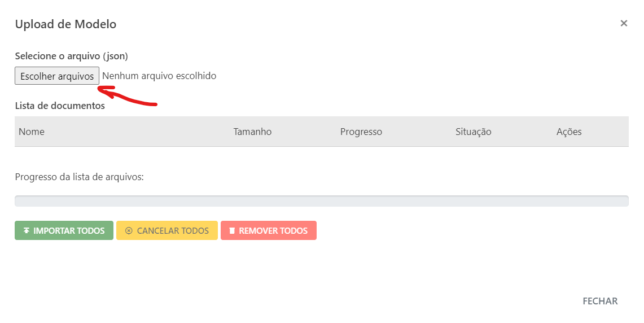Click the Tamanho column header
This screenshot has height=323, width=644.
click(x=253, y=132)
